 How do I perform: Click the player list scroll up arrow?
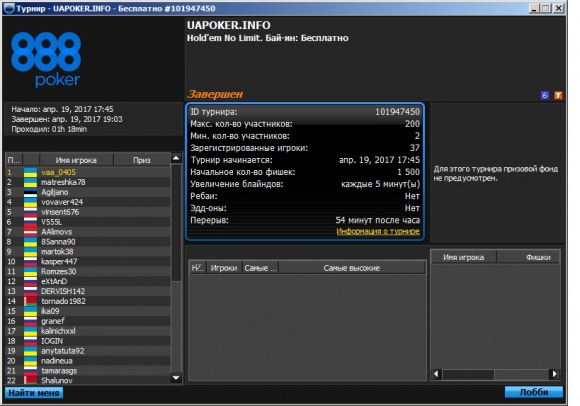(176, 159)
